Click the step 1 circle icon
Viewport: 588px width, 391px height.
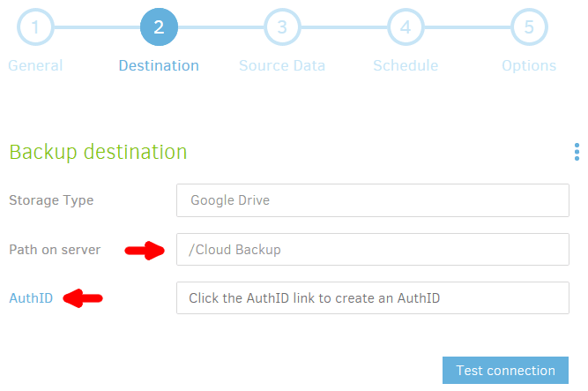point(35,27)
